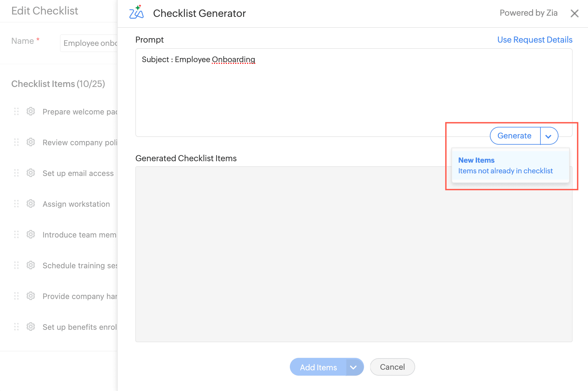Open settings gear for Set up email access
This screenshot has height=391, width=588.
pyautogui.click(x=31, y=173)
